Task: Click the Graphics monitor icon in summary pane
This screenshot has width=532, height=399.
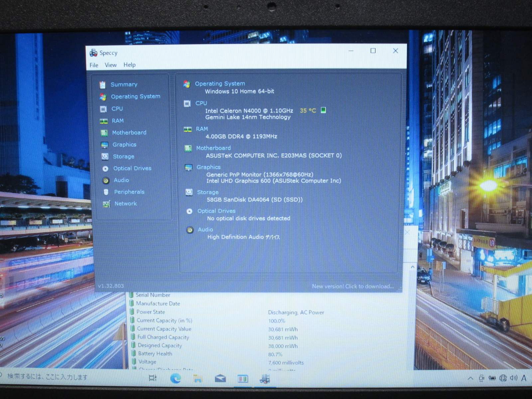Action: [x=189, y=167]
